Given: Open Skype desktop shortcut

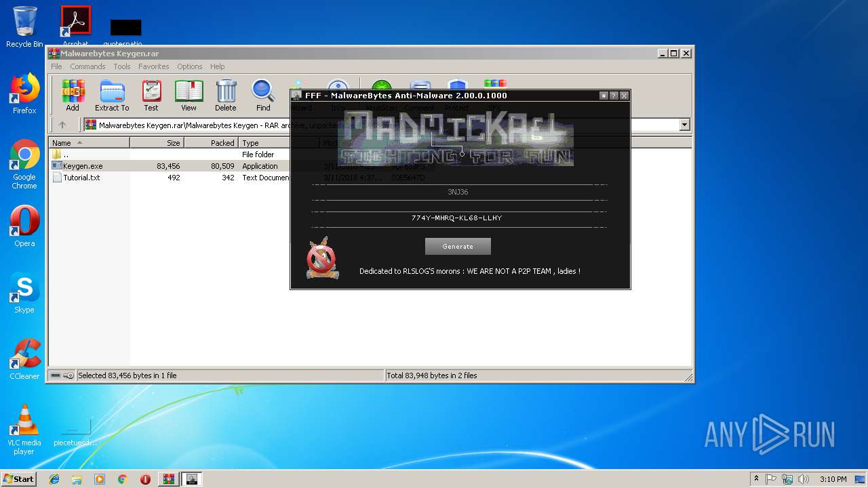Looking at the screenshot, I should coord(24,293).
